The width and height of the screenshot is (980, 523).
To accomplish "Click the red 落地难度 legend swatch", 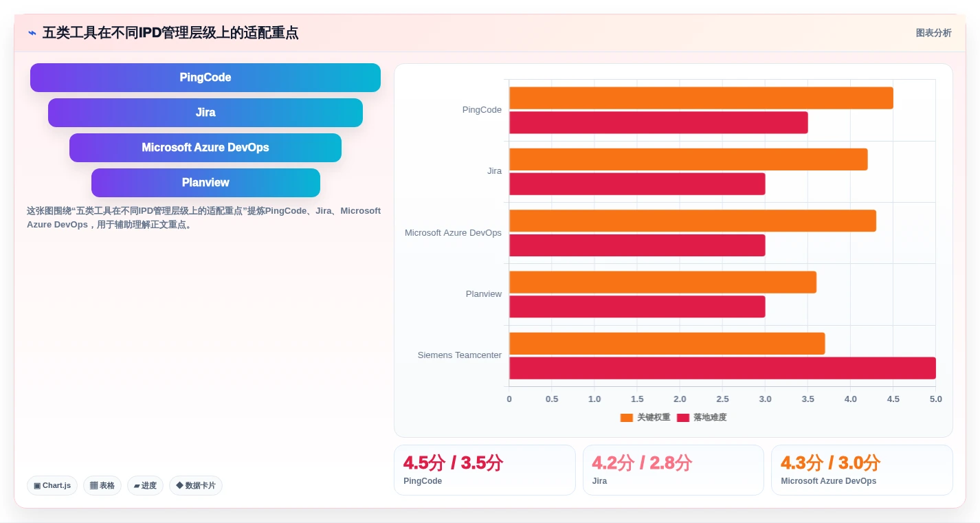I will point(683,418).
